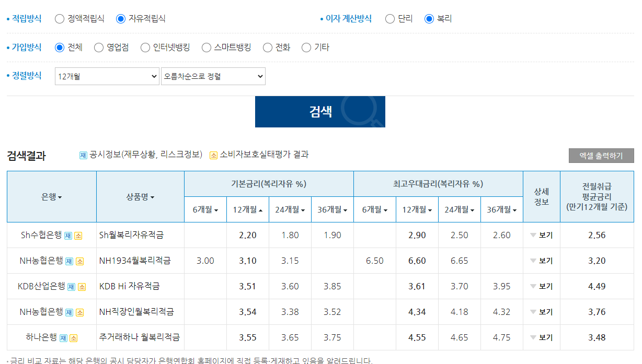Click 소 icon in NH1934월복리적금 row
This screenshot has height=364, width=642.
point(79,261)
